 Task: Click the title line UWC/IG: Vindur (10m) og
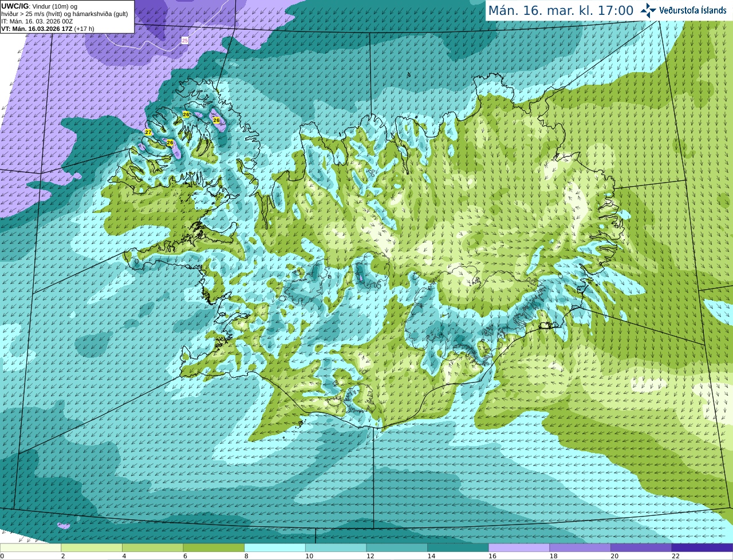point(39,6)
